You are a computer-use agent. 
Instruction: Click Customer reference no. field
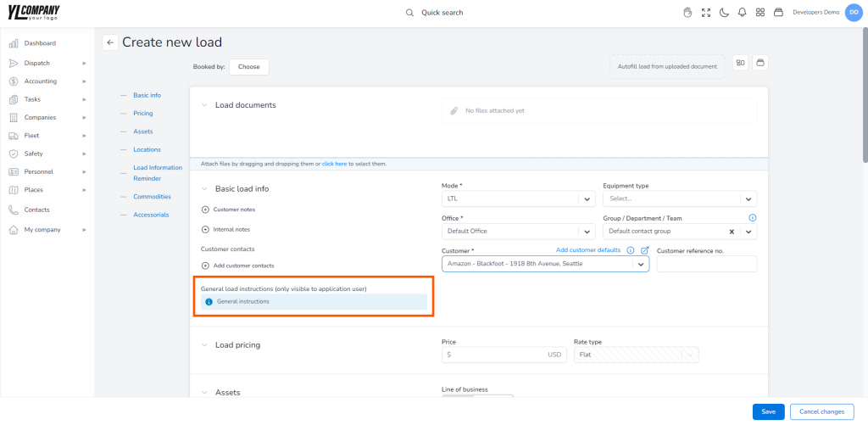click(706, 264)
